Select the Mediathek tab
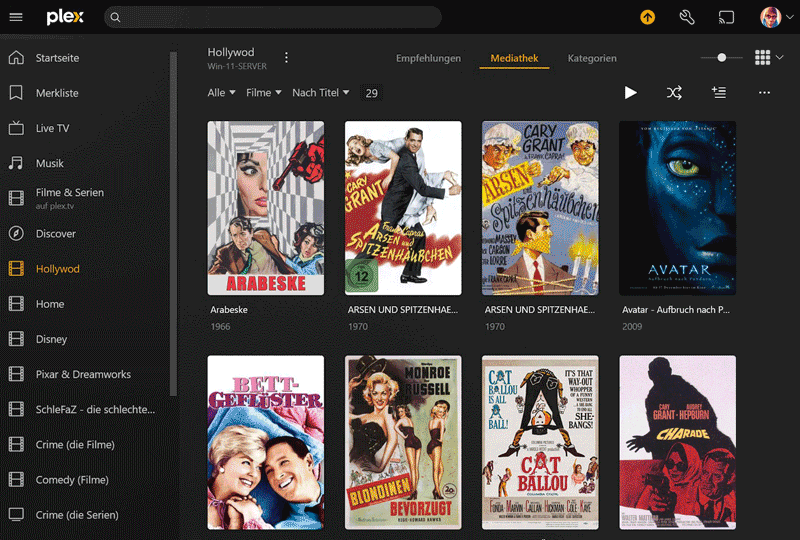This screenshot has height=540, width=800. (x=514, y=58)
